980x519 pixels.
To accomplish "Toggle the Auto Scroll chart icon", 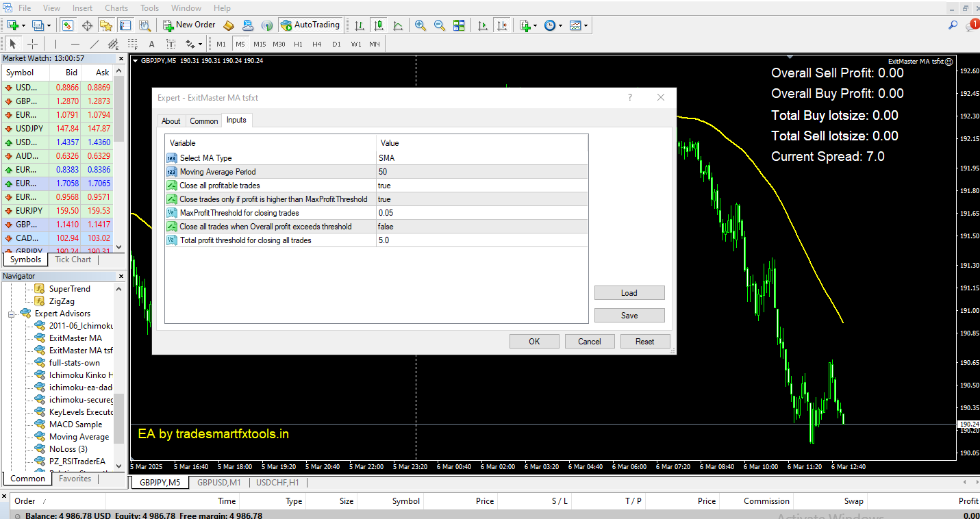I will coord(483,25).
